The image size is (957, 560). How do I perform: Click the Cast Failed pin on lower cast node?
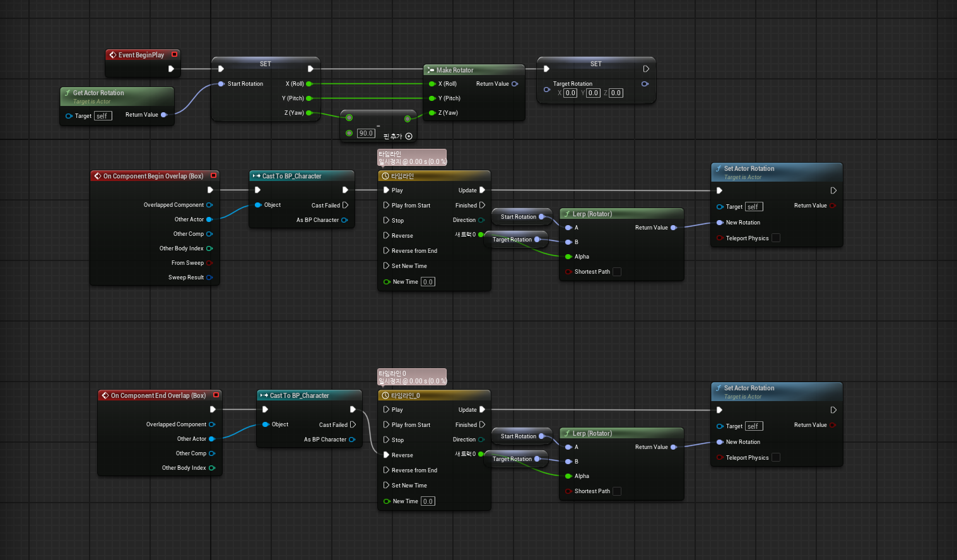353,424
